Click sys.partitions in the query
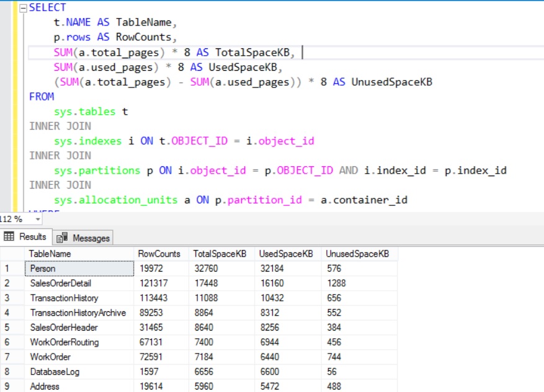 pyautogui.click(x=97, y=171)
